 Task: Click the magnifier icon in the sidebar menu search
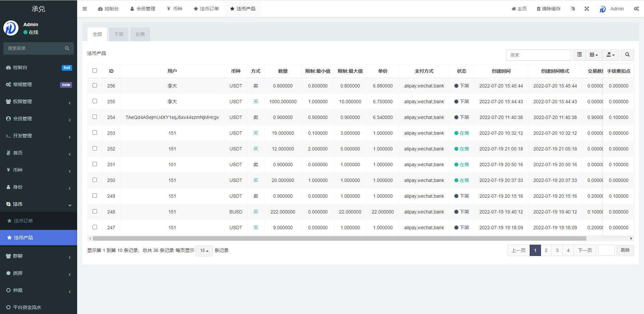tap(67, 48)
